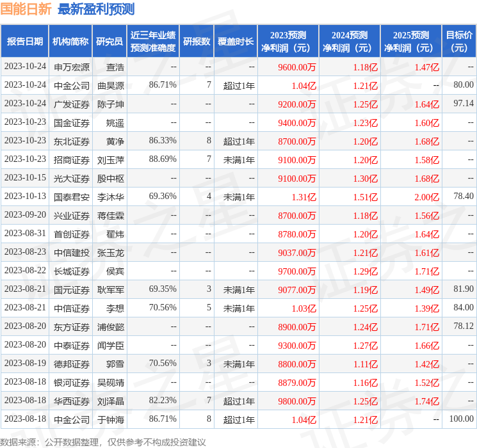Click the 研报数 column header

pos(197,42)
